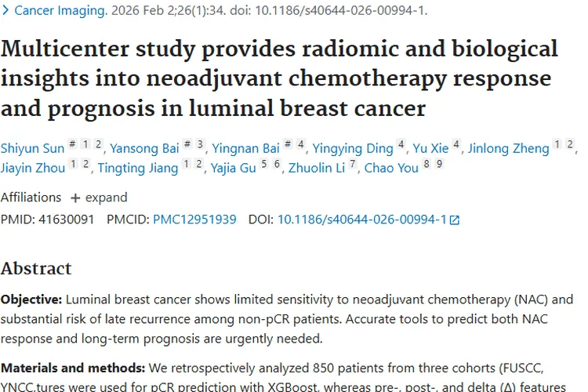The image size is (588, 392).
Task: Click affiliation superscript 9 after Chao You
Action: [x=440, y=165]
